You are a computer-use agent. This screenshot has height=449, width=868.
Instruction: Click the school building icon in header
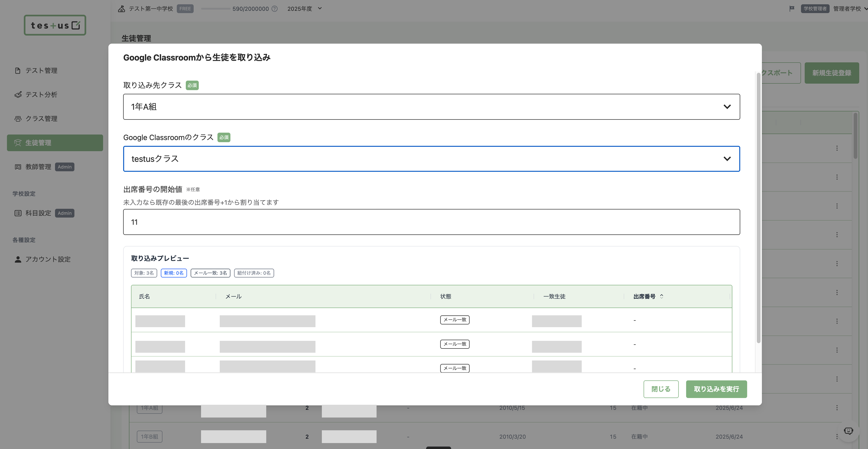tap(122, 8)
